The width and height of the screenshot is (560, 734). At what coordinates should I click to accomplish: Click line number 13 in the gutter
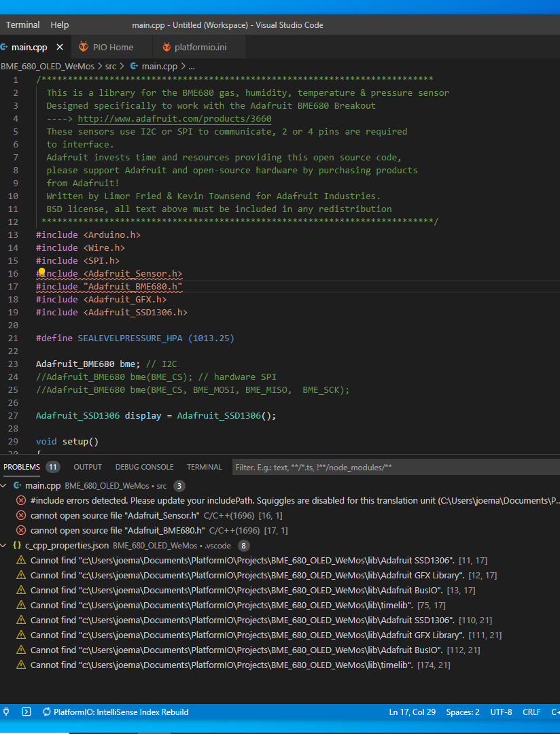coord(13,234)
